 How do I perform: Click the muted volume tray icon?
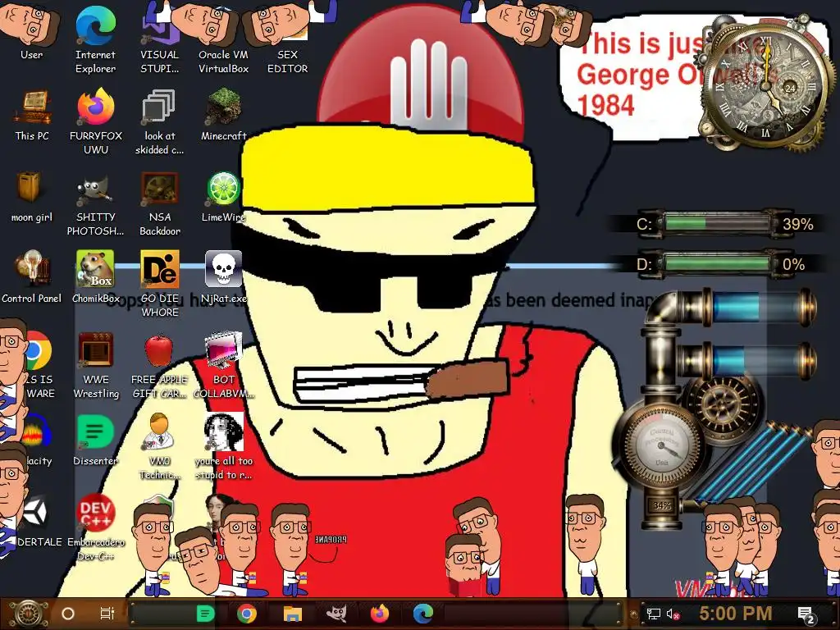(673, 614)
